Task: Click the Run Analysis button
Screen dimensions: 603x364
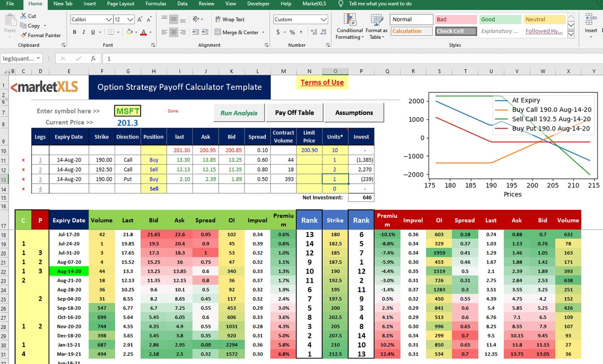Action: 239,112
